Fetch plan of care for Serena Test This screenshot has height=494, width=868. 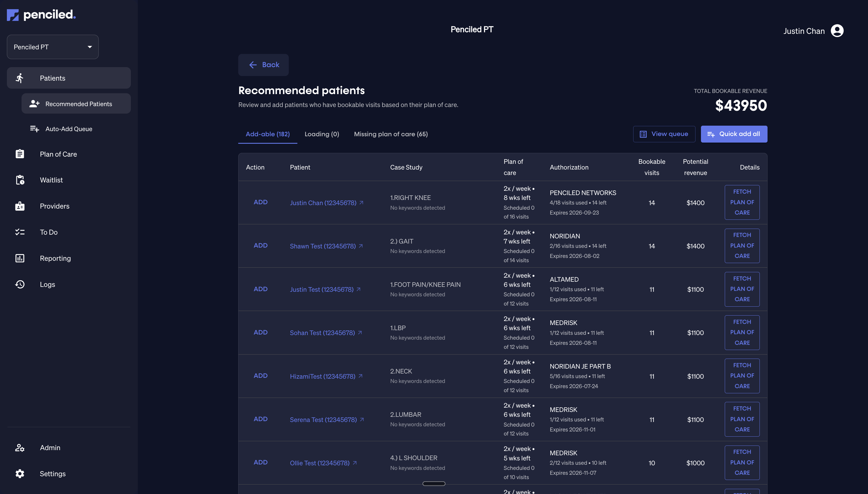click(742, 419)
